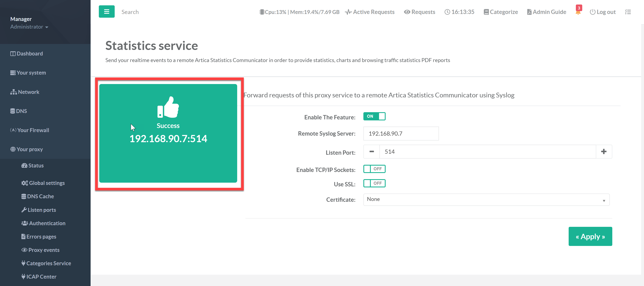Screen dimensions: 644x286
Task: Click the Categorize book icon
Action: (486, 12)
